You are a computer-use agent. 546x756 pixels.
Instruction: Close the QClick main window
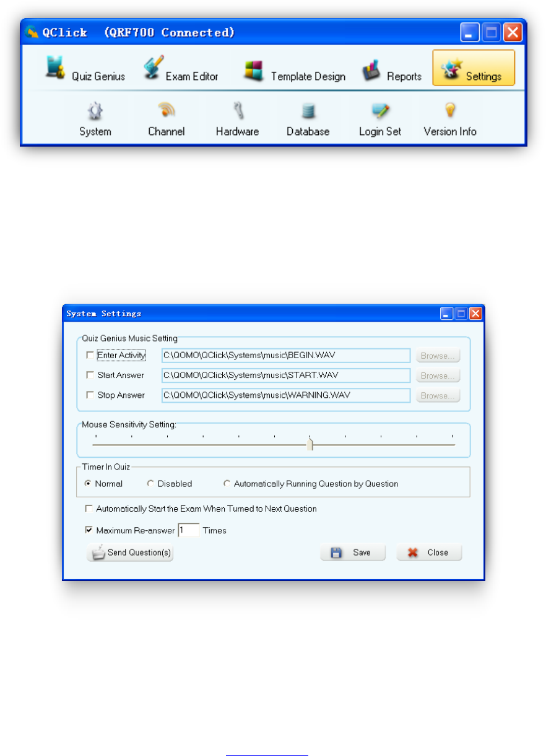pos(513,32)
